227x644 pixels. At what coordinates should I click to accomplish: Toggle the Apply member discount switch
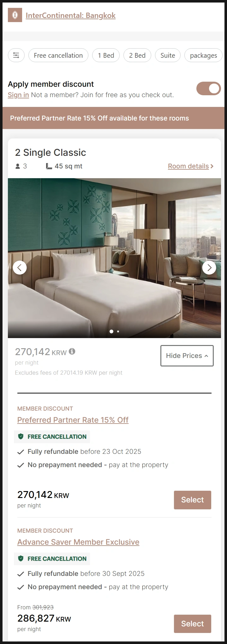coord(209,89)
